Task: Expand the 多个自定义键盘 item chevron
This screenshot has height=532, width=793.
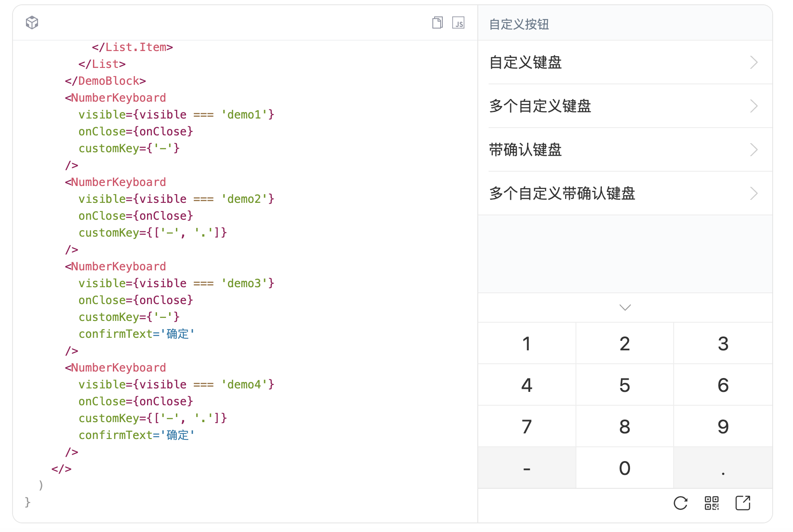Action: 754,106
